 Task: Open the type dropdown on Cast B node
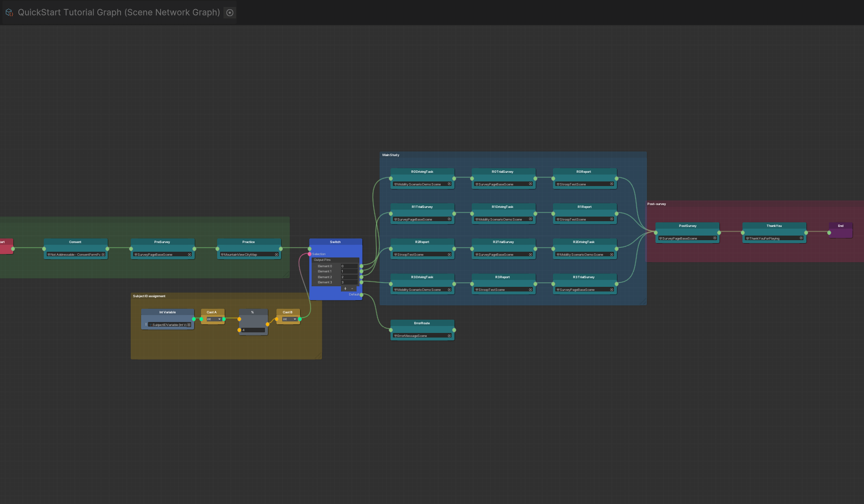290,319
